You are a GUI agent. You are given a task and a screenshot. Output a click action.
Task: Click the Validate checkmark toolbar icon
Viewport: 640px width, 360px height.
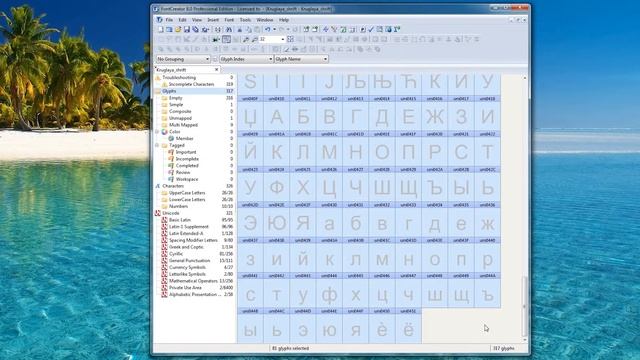point(371,29)
